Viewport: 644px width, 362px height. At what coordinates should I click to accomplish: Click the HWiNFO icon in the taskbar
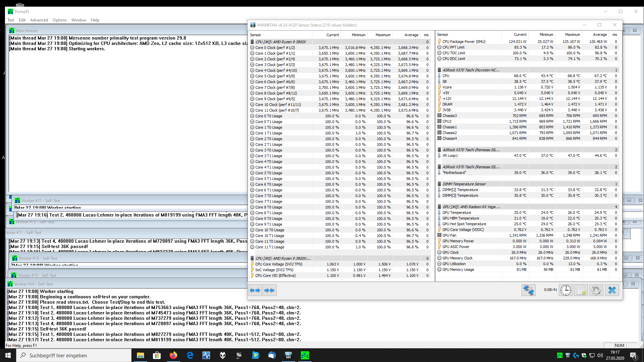click(x=288, y=355)
